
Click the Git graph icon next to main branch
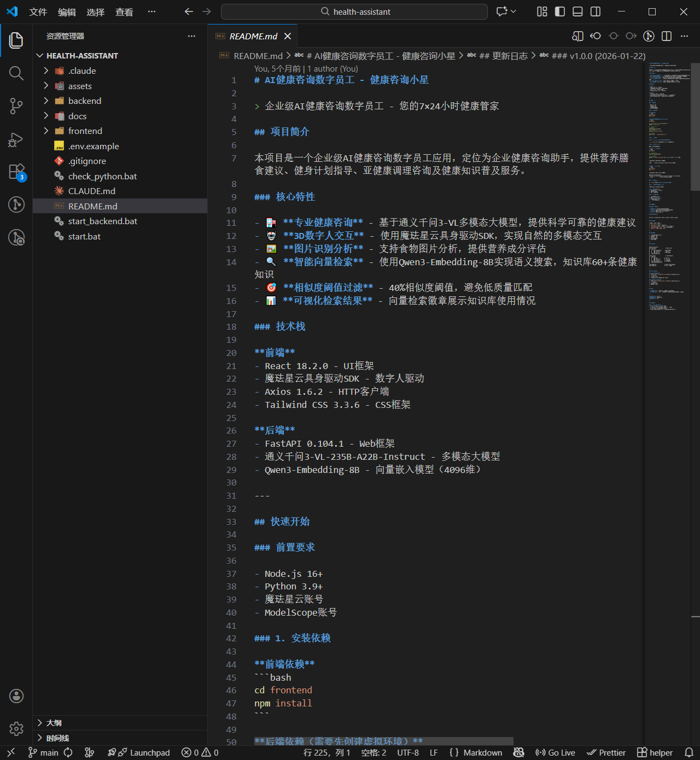tap(90, 752)
